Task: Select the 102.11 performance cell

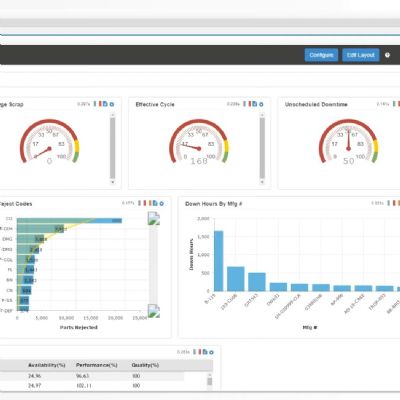Action: point(83,386)
